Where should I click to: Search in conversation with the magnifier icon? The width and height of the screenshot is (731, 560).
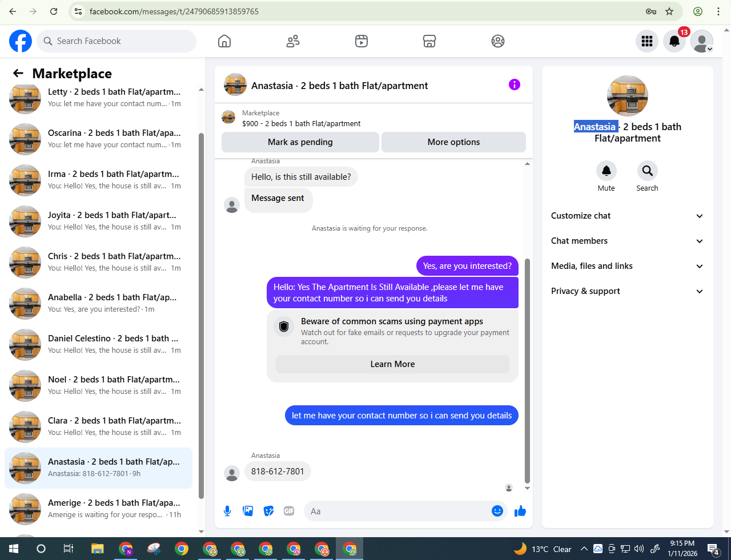pyautogui.click(x=647, y=171)
